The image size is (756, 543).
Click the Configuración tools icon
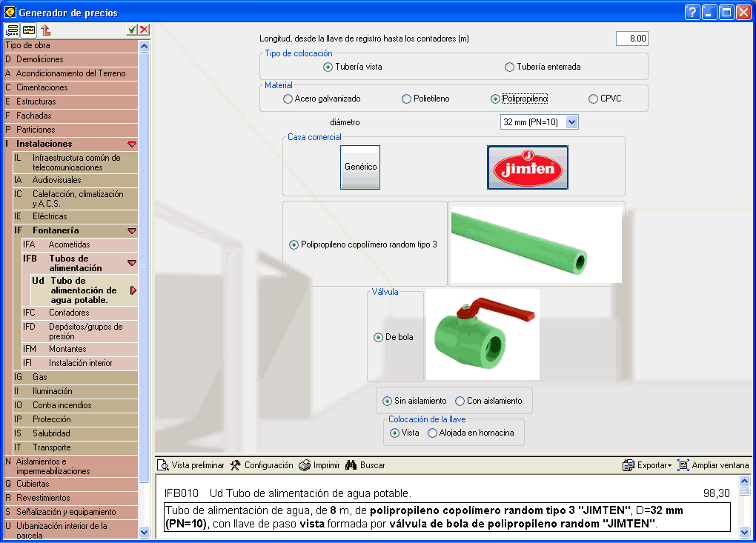tap(235, 465)
